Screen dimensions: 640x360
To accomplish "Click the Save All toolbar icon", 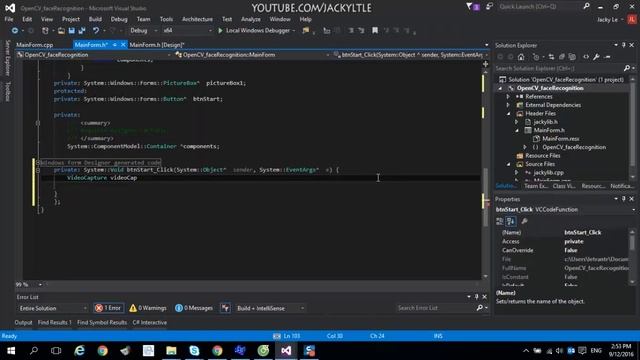I will click(82, 31).
